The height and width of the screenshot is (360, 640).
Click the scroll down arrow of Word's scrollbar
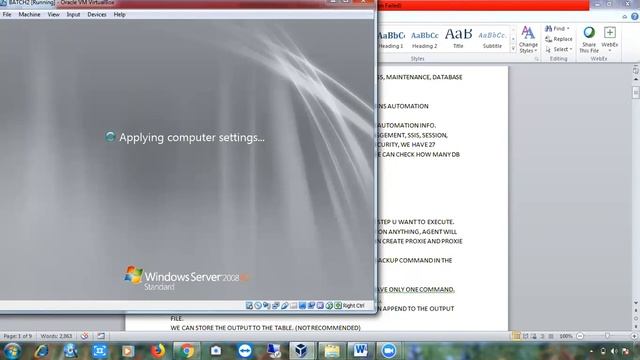point(636,303)
